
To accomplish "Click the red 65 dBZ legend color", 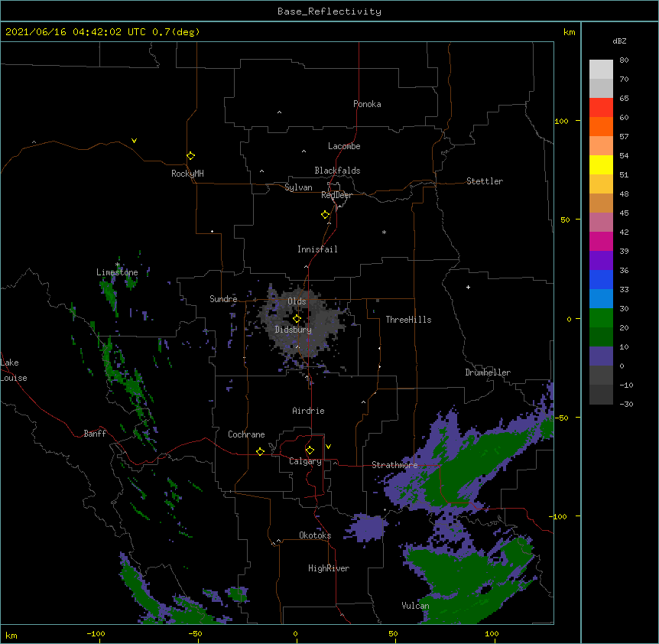I will click(601, 107).
